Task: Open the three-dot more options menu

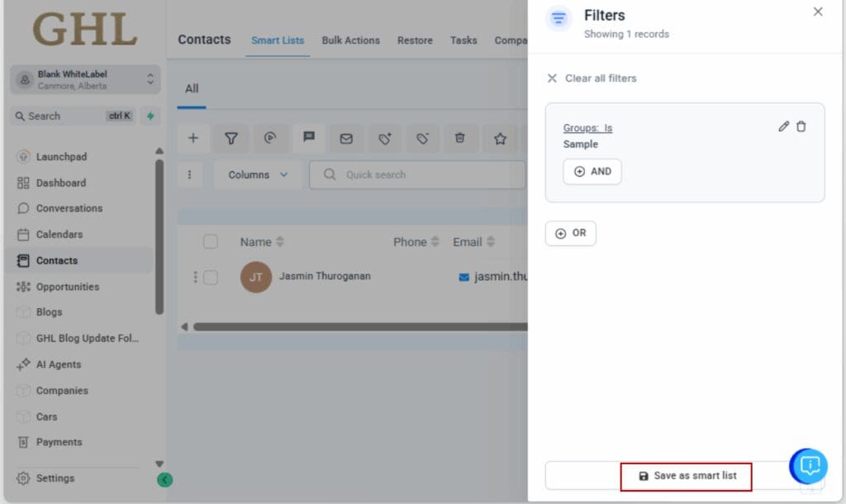Action: 190,174
